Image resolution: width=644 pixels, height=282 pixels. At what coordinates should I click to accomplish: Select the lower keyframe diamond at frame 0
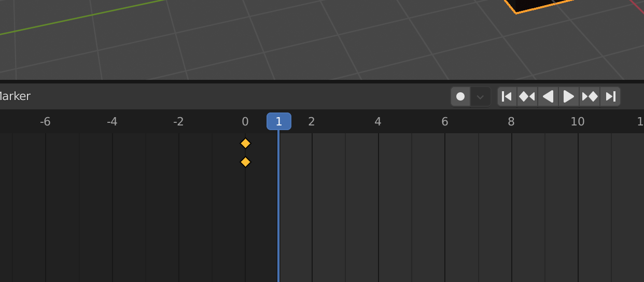(x=245, y=162)
